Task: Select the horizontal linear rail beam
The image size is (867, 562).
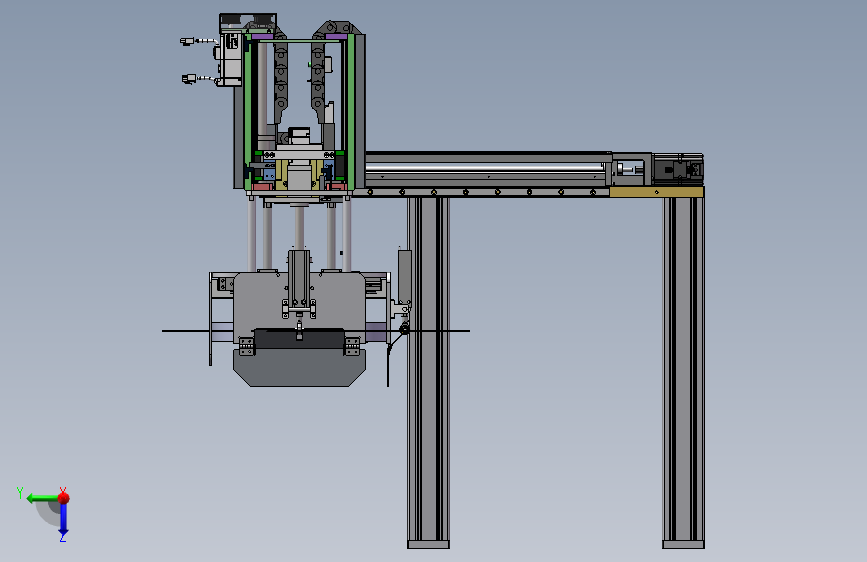Action: pyautogui.click(x=488, y=169)
